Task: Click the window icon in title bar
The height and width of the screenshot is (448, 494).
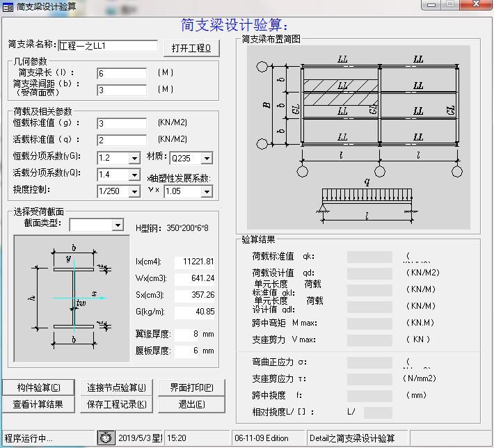Action: tap(8, 7)
